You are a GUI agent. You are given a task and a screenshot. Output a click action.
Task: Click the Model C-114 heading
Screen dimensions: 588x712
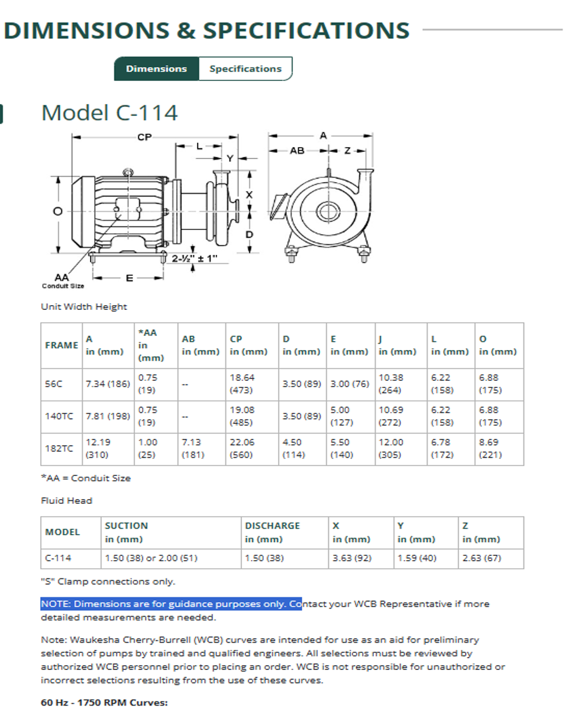pyautogui.click(x=109, y=112)
